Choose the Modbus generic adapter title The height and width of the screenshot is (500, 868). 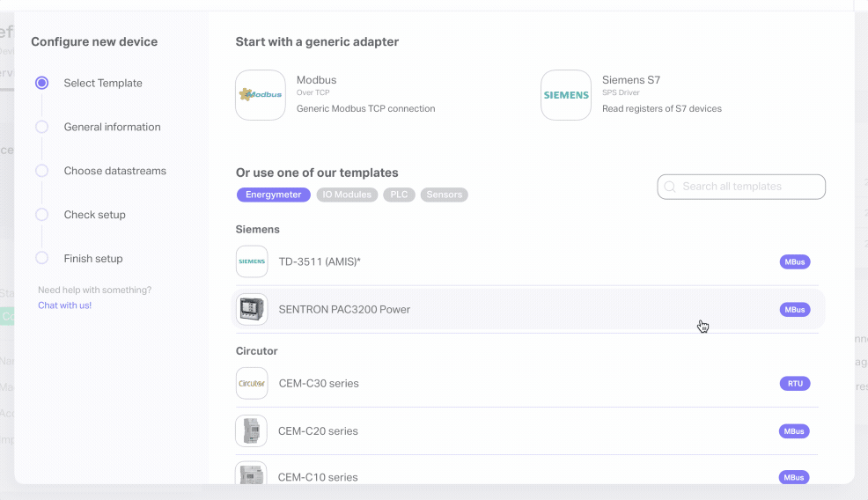[x=317, y=80]
